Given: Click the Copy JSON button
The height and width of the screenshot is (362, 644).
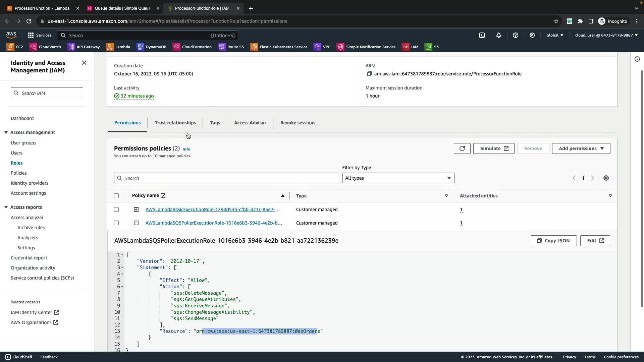Looking at the screenshot, I should (x=553, y=241).
